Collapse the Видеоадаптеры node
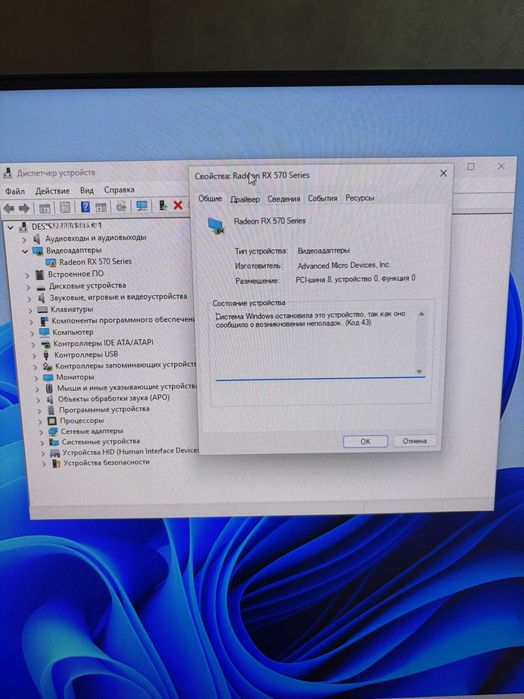This screenshot has width=524, height=699. 25,251
